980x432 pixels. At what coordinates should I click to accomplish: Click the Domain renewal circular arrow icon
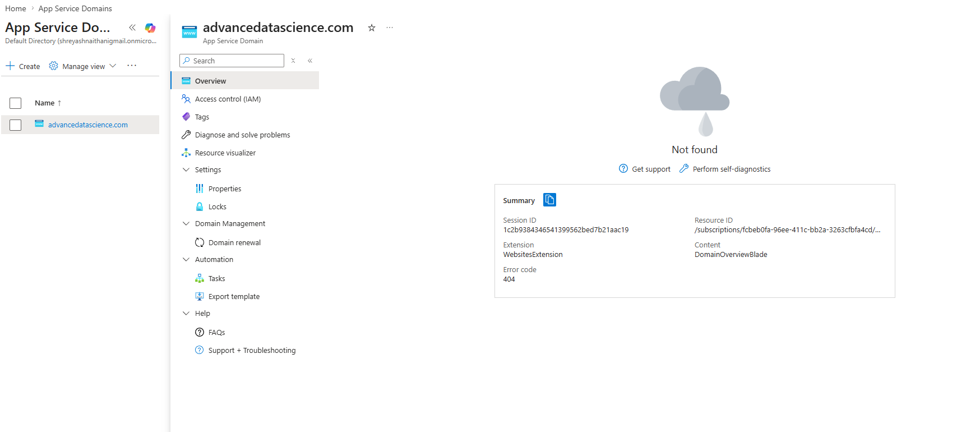point(200,242)
